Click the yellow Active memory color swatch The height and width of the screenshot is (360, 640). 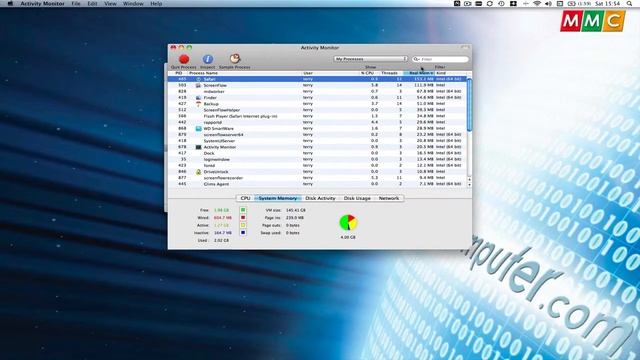tap(243, 225)
